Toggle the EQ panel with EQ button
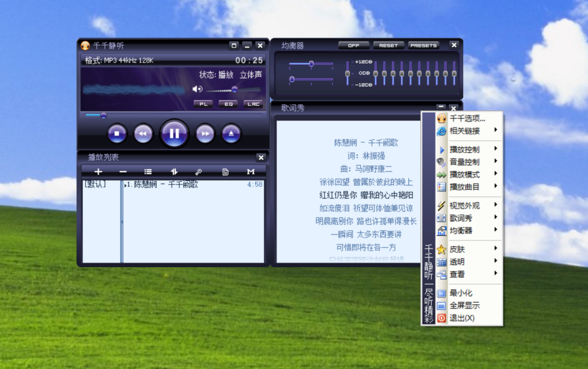 (228, 103)
